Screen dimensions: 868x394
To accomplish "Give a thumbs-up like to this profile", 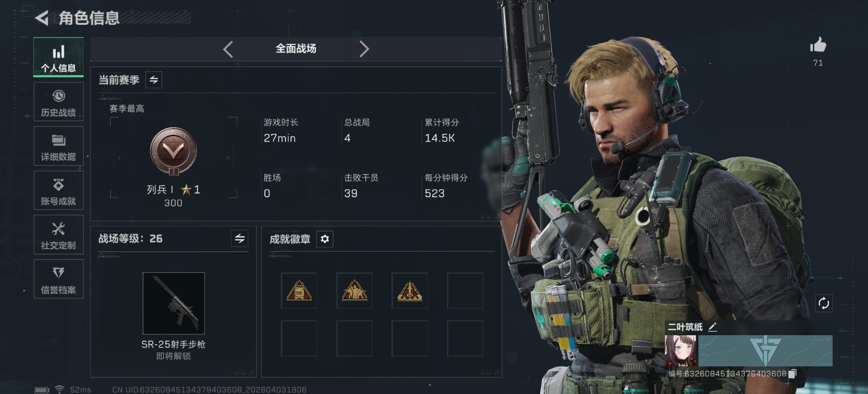I will 818,45.
